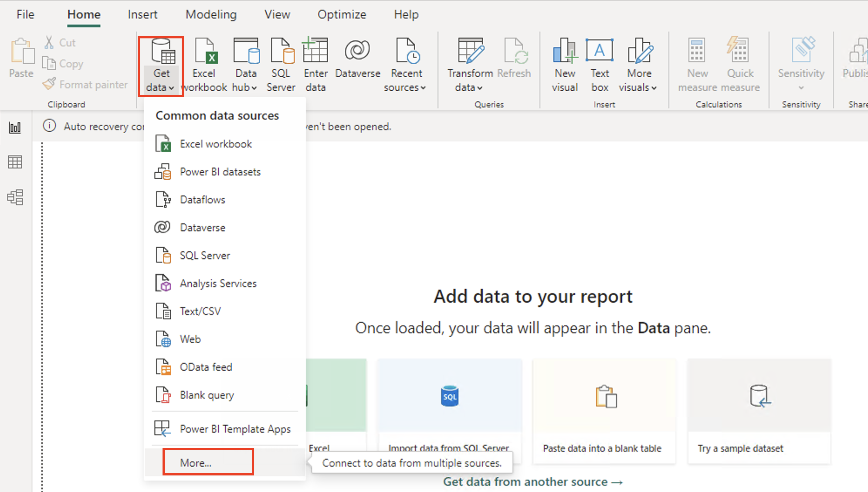Click the Get data from another source link
868x492 pixels.
click(532, 482)
